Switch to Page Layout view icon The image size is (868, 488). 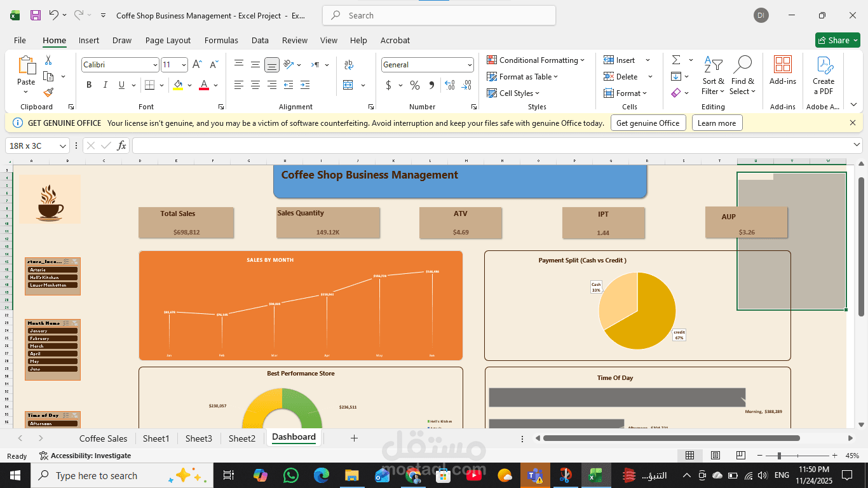point(715,456)
